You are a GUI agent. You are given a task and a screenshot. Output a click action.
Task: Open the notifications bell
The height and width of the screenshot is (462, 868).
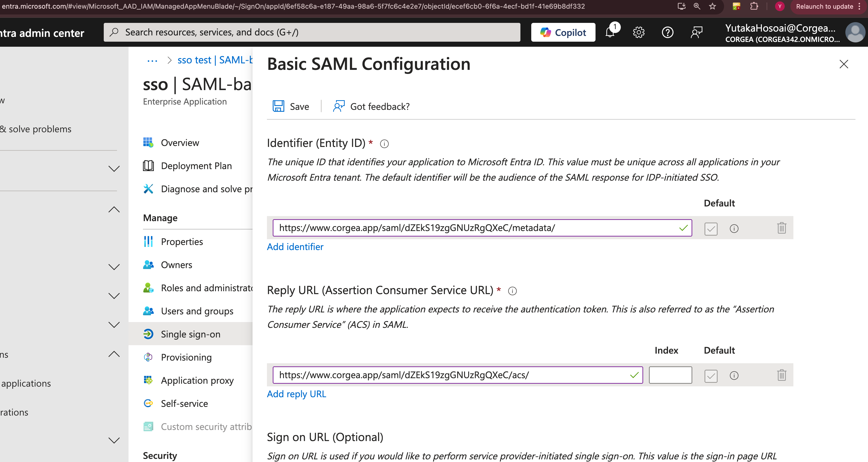611,32
